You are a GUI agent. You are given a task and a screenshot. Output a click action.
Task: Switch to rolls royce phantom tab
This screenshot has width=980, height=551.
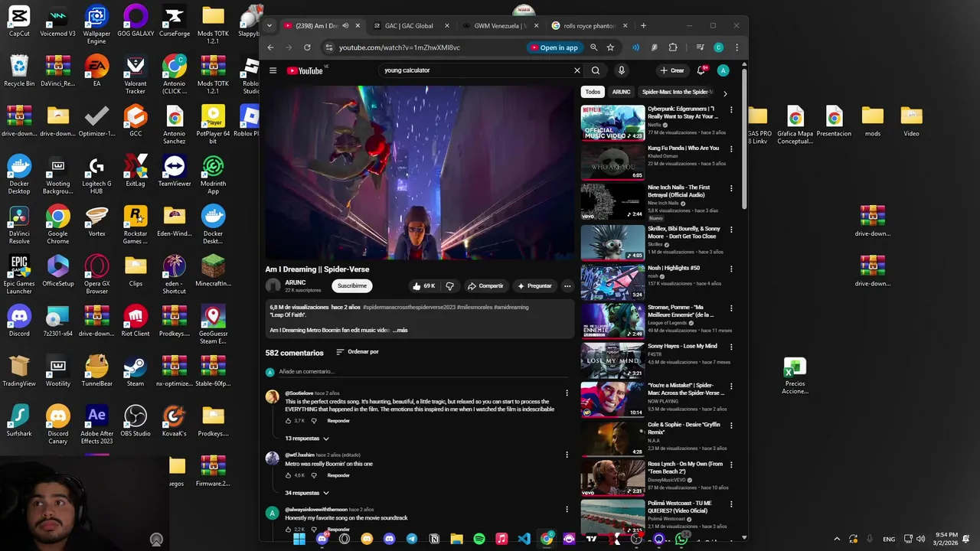point(589,26)
